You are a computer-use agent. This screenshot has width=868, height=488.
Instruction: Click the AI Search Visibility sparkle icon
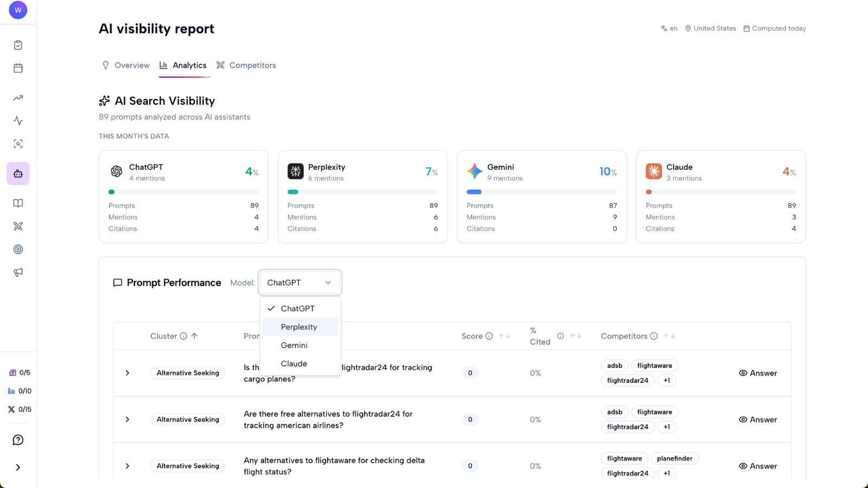105,101
